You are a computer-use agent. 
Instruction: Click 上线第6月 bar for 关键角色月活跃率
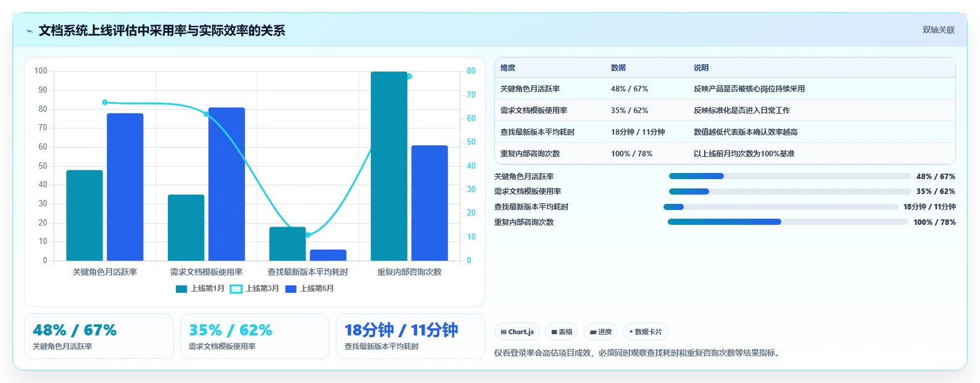125,187
